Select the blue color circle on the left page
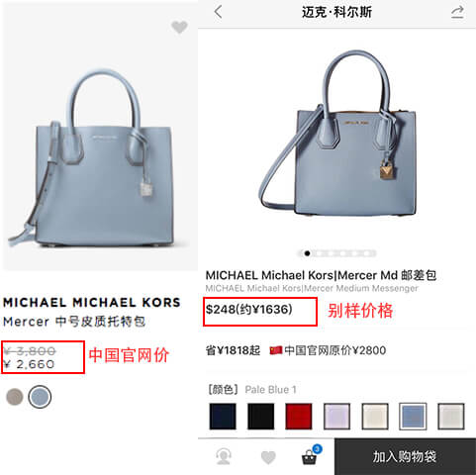Viewport: 476px width, 475px height. (40, 397)
